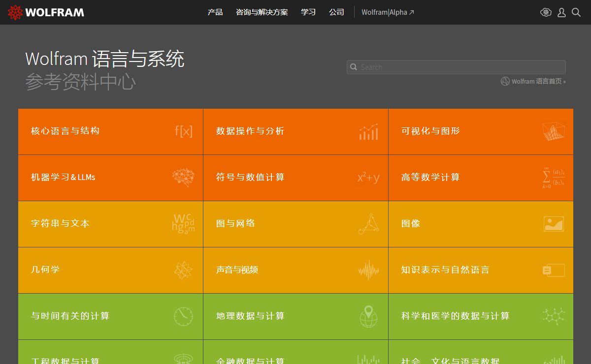Open the user account icon
The width and height of the screenshot is (591, 364).
[561, 12]
